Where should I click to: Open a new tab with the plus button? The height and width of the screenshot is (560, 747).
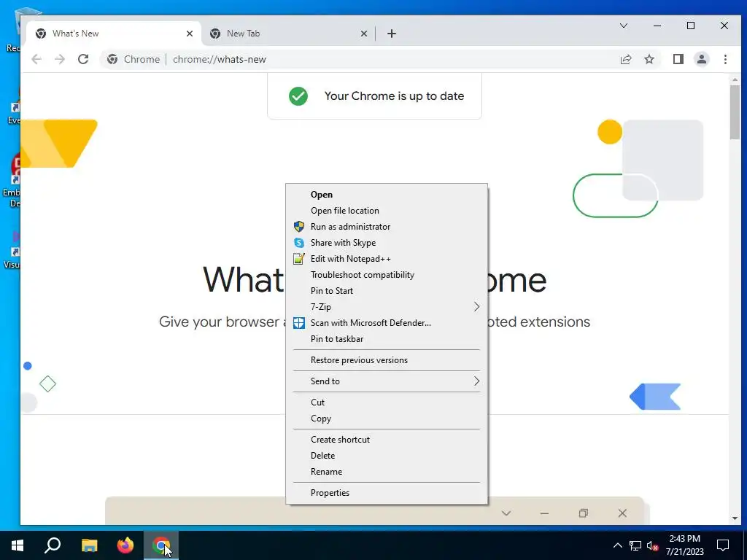click(392, 34)
